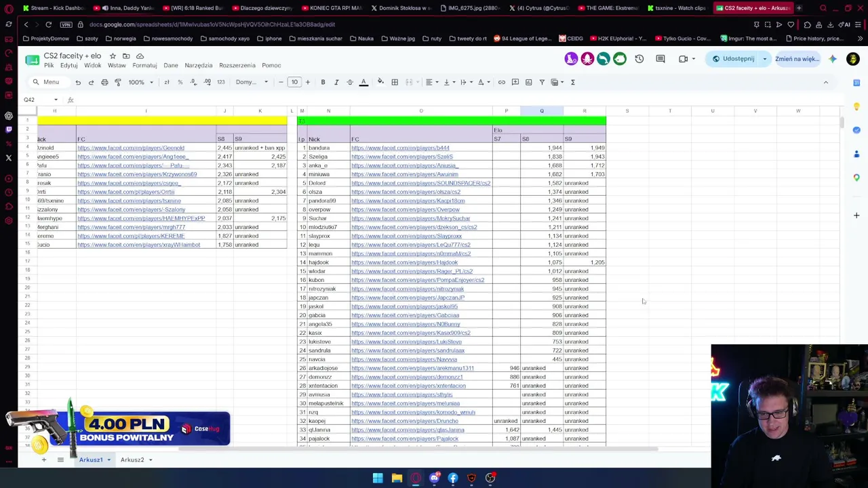The image size is (868, 488).
Task: Open the zoom level dropdown showing 100%
Action: tap(140, 82)
